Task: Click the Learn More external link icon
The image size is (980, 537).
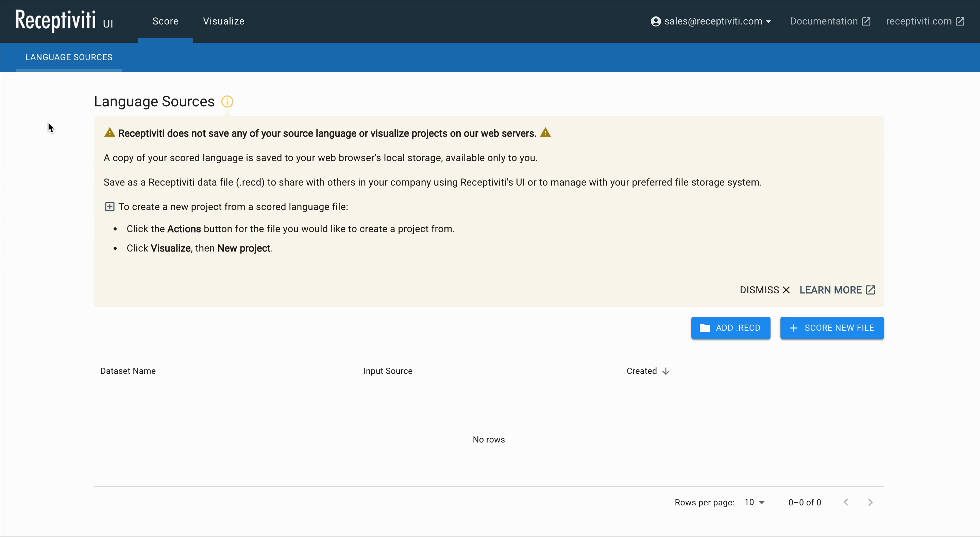Action: click(x=871, y=290)
